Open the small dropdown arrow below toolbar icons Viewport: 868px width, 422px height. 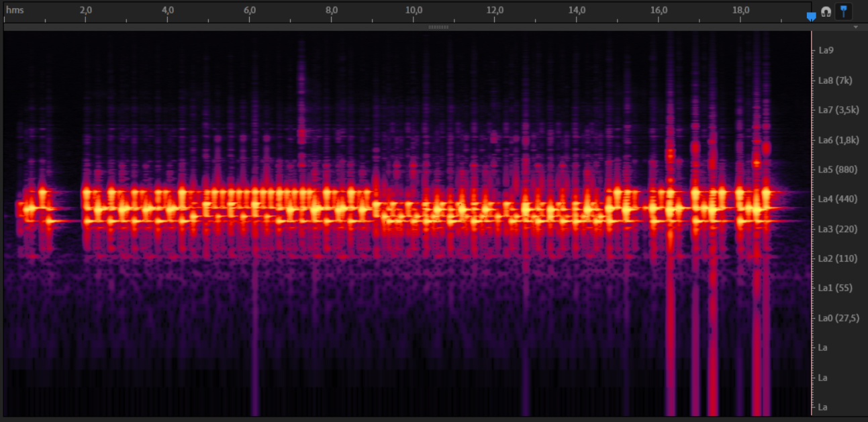[x=855, y=28]
